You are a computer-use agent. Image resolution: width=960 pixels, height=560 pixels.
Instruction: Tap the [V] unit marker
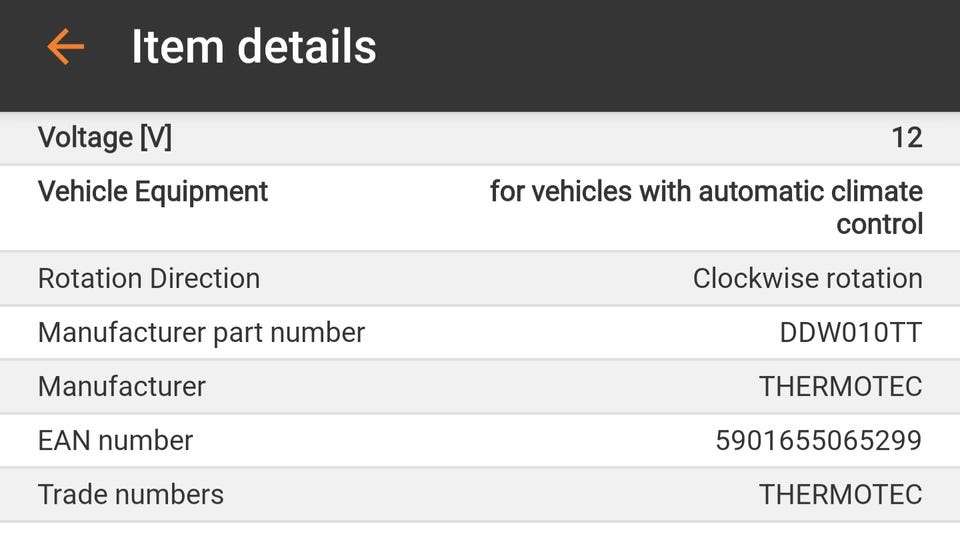coord(155,138)
